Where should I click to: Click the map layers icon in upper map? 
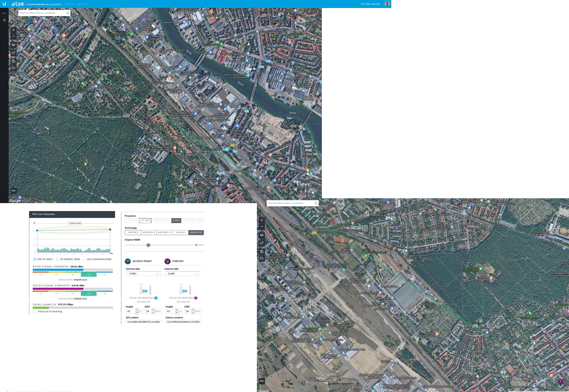click(14, 44)
